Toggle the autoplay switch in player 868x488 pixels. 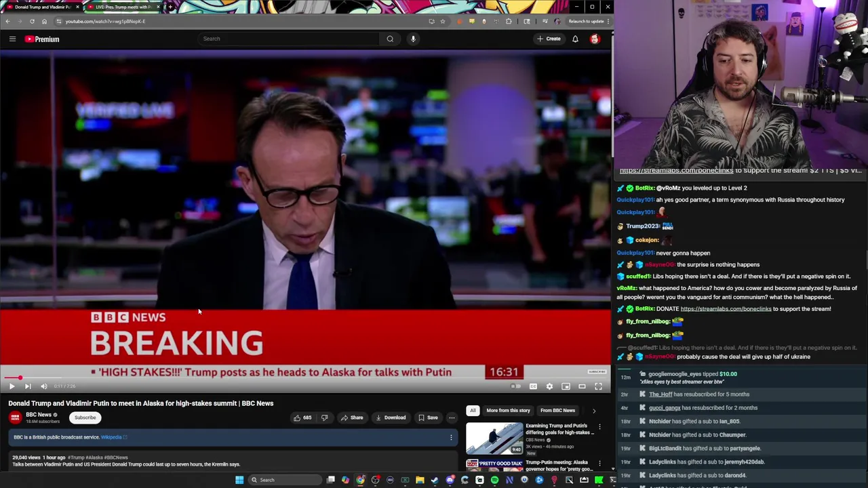pyautogui.click(x=516, y=386)
